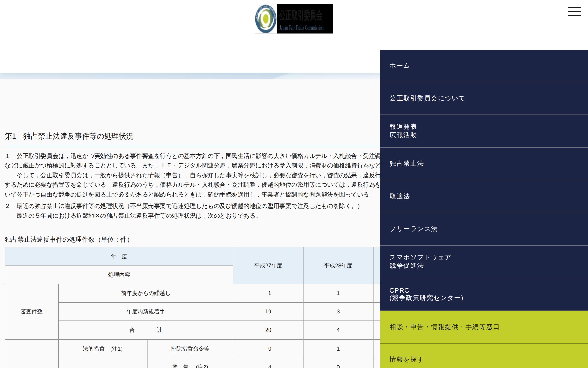The width and height of the screenshot is (588, 368).
Task: Click the 相談・申告・情報提供・手続等窓口 entry
Action: pos(444,327)
